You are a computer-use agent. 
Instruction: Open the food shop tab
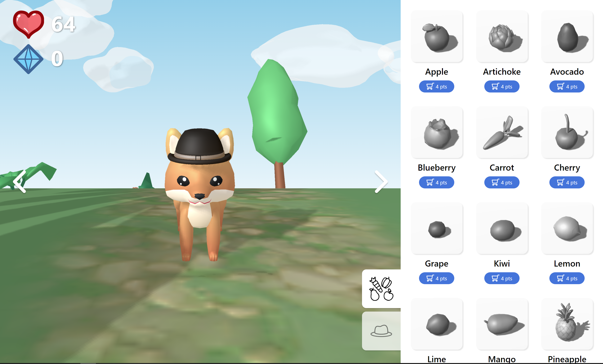point(381,289)
